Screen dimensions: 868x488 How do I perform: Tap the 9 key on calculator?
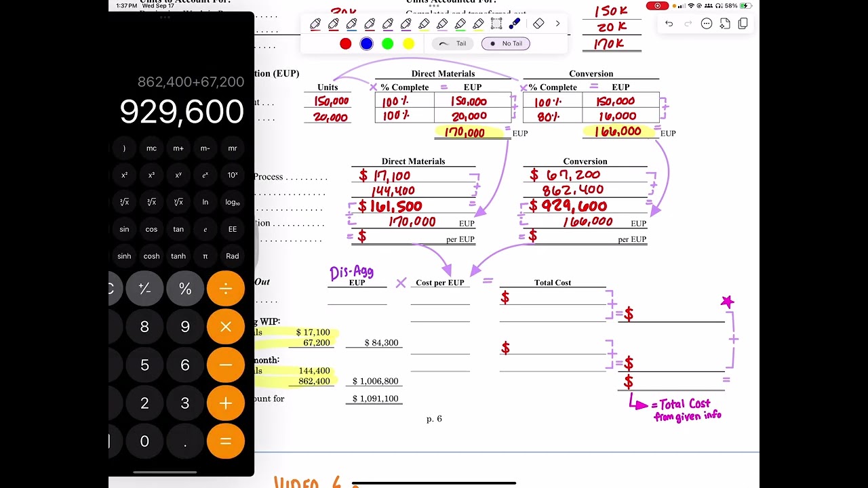pyautogui.click(x=185, y=327)
